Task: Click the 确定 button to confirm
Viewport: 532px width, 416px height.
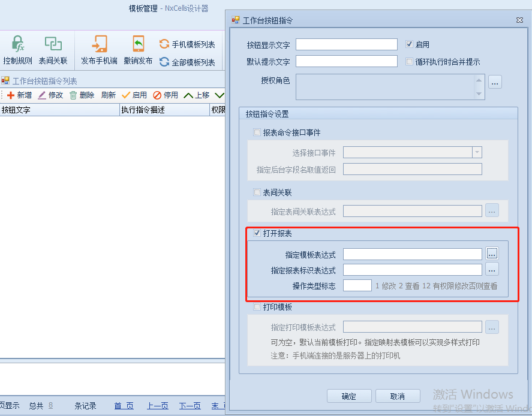Action: pyautogui.click(x=349, y=396)
